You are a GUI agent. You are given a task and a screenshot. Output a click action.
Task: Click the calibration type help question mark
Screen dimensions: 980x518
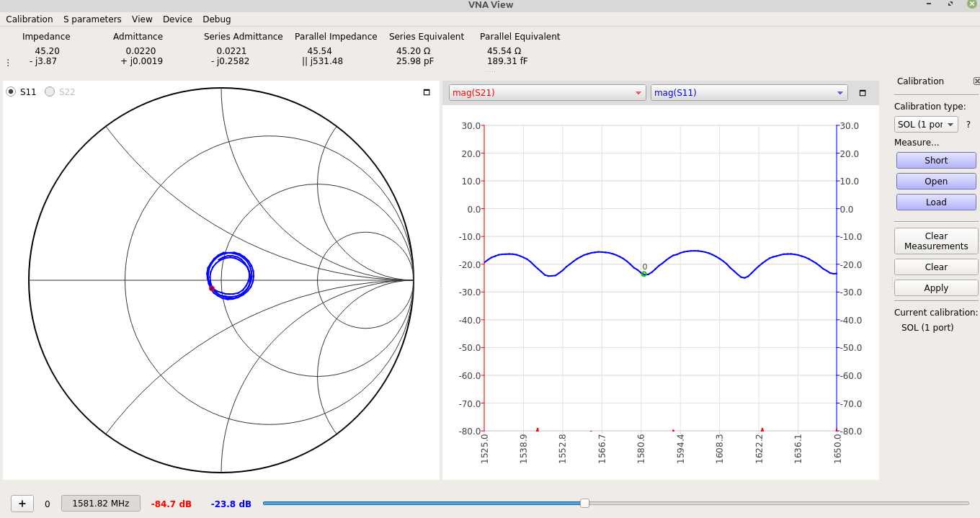coord(968,125)
